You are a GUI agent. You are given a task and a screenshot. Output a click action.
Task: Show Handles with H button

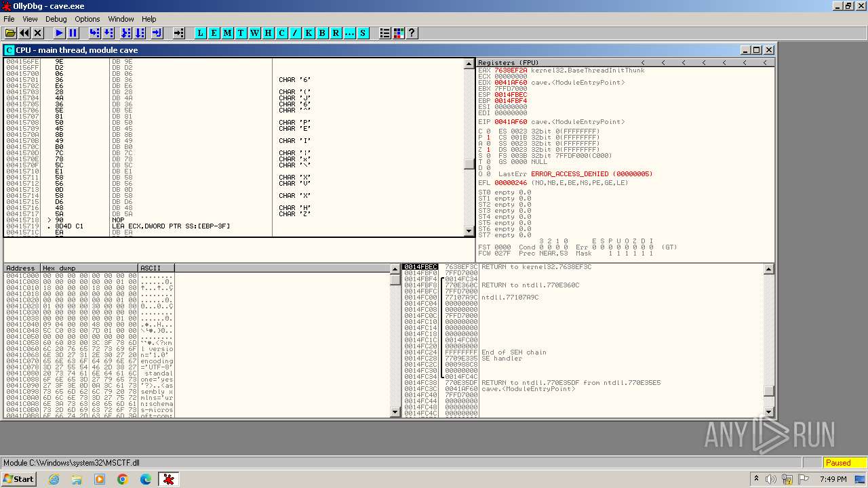pos(269,33)
